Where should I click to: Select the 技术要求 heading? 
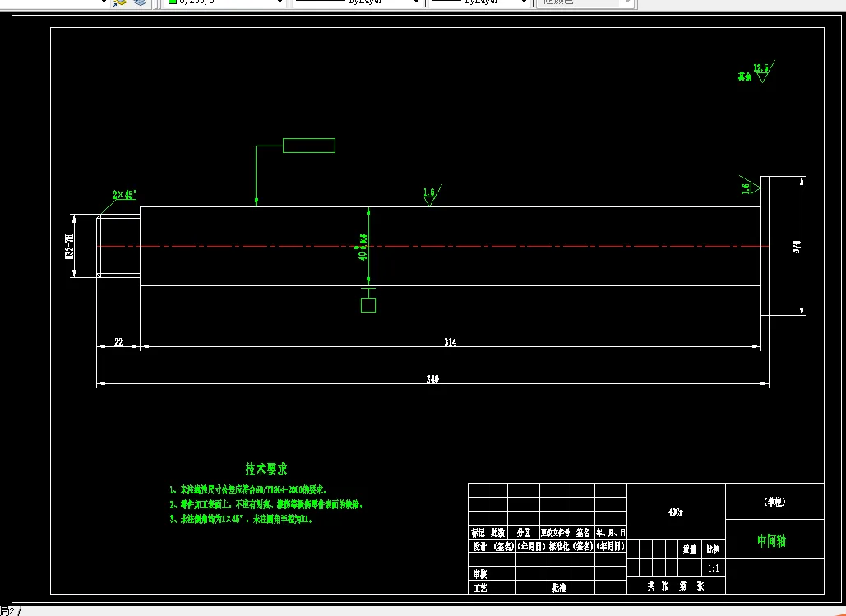pyautogui.click(x=266, y=469)
